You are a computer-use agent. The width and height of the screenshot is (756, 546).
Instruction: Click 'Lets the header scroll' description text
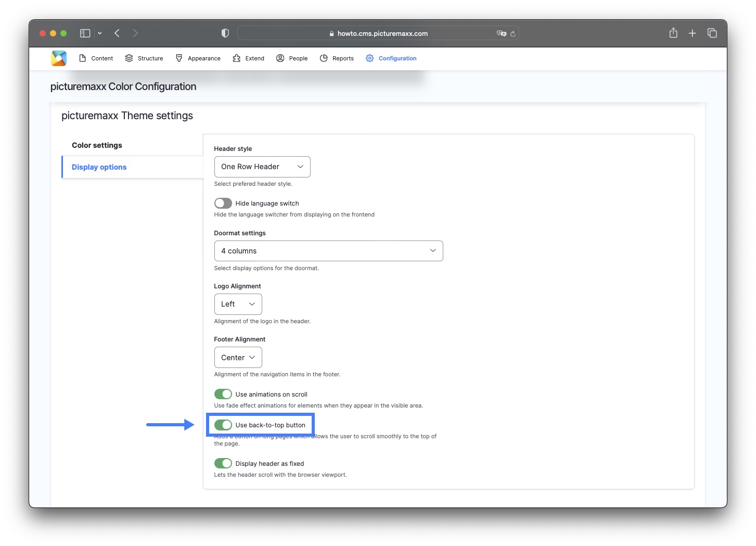pyautogui.click(x=280, y=475)
